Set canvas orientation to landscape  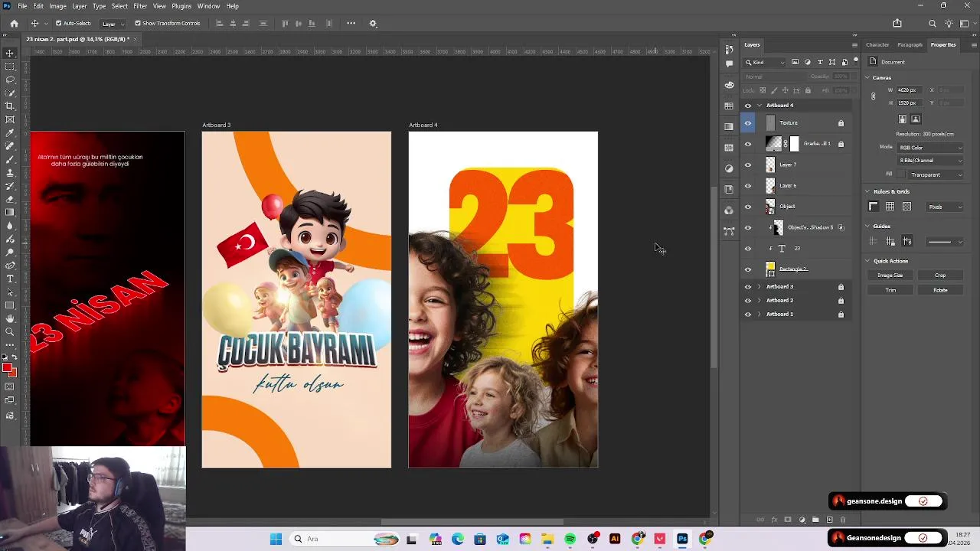[916, 119]
